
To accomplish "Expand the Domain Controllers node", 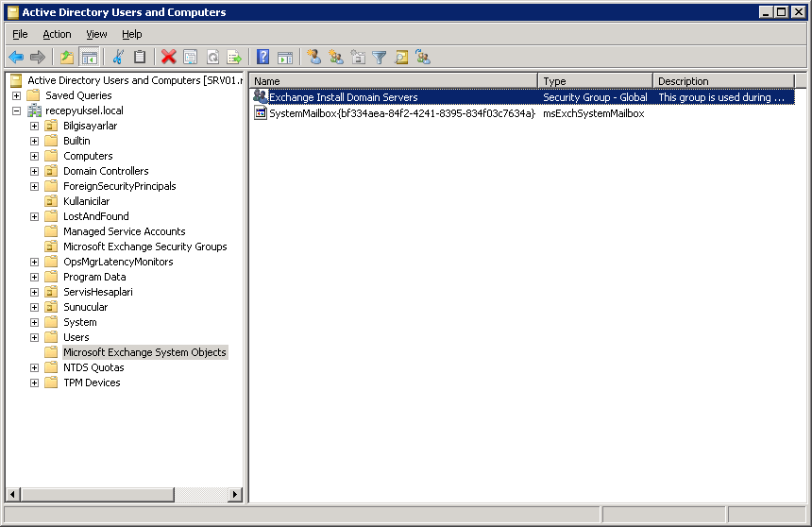I will [34, 171].
